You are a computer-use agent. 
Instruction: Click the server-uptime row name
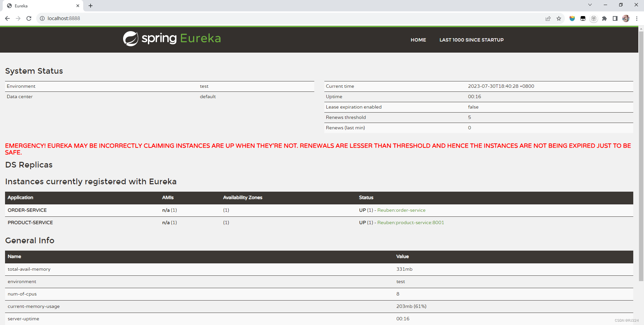coord(23,319)
